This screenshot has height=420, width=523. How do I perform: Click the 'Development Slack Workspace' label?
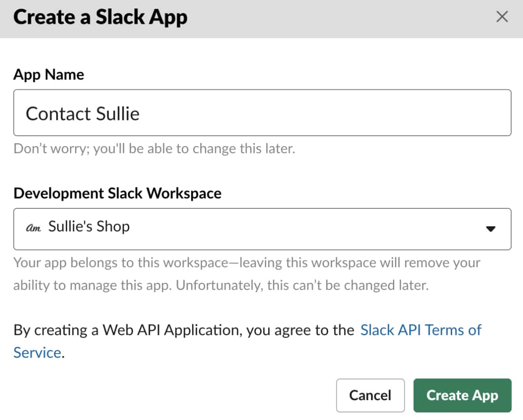coord(118,193)
